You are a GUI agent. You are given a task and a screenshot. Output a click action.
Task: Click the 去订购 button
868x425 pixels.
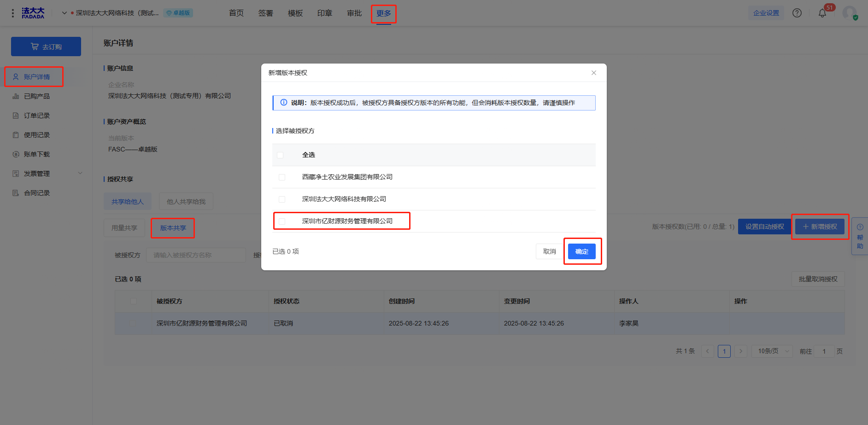(46, 47)
